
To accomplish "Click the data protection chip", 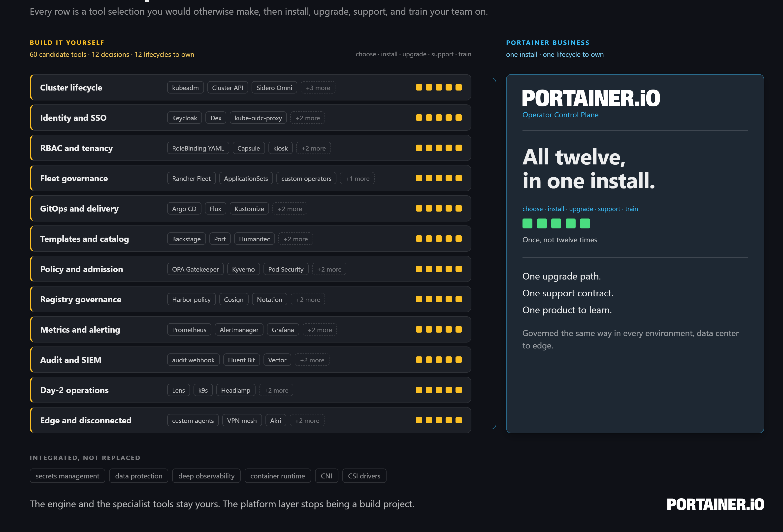I will click(x=138, y=476).
